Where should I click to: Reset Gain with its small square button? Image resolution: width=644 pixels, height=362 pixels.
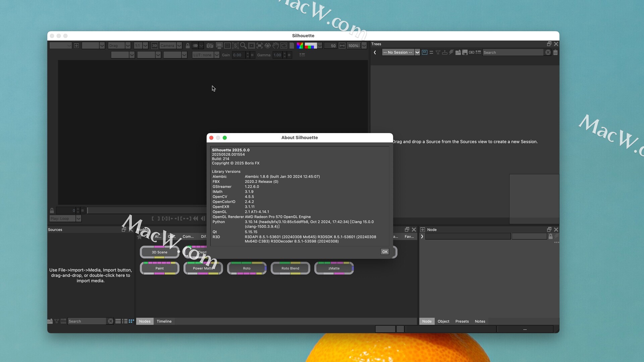(x=252, y=55)
